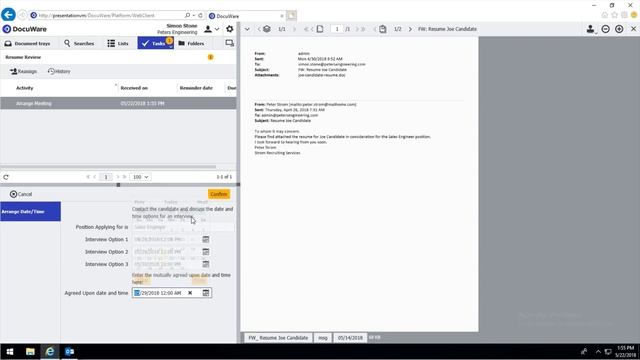Go back in Internet Explorer
The width and height of the screenshot is (640, 360).
click(x=8, y=15)
